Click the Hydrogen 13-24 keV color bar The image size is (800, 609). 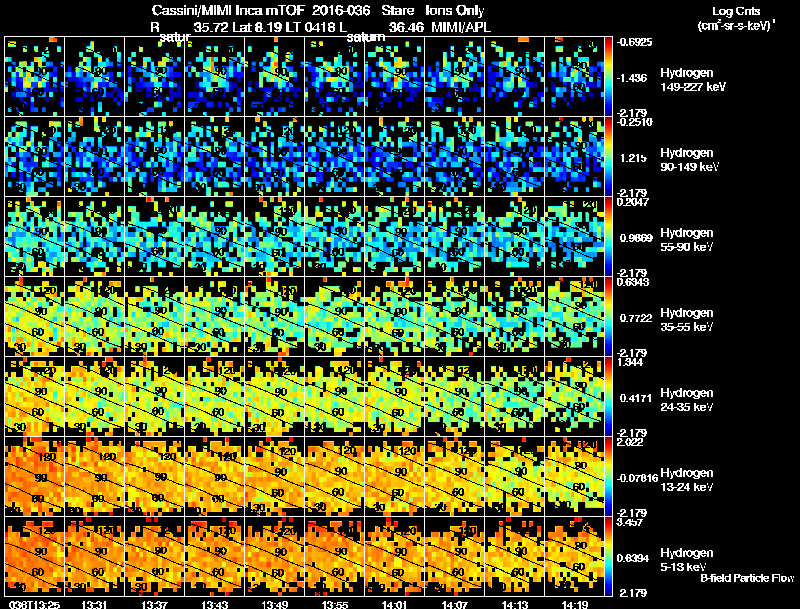pos(608,476)
